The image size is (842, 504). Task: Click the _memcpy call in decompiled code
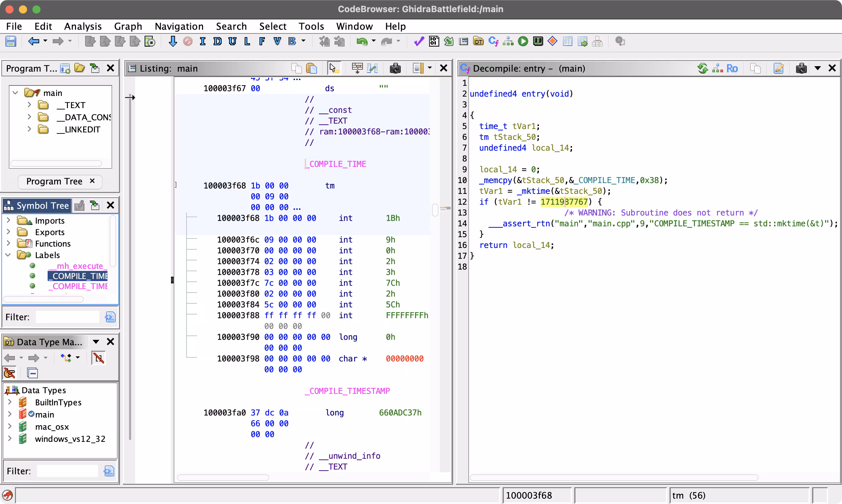[496, 180]
